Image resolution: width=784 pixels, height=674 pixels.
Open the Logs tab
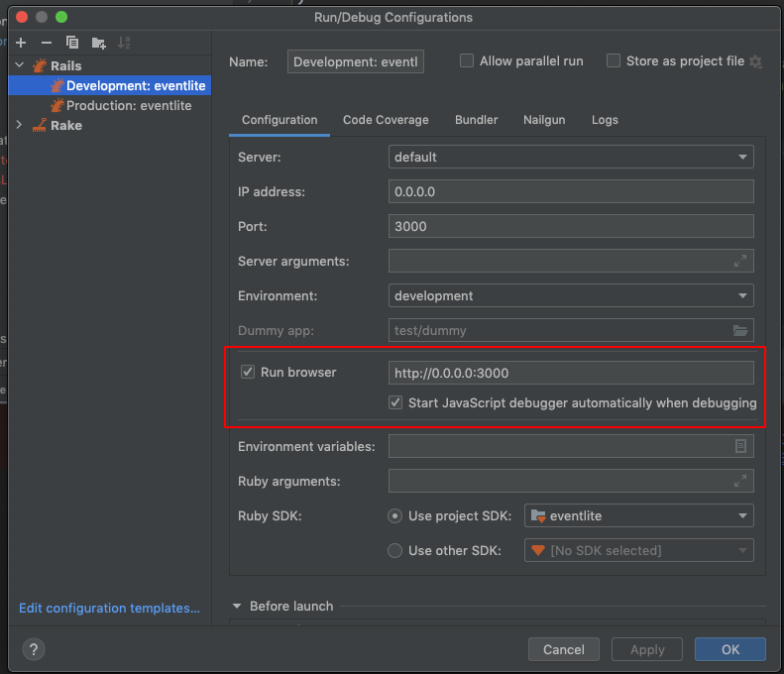coord(605,120)
